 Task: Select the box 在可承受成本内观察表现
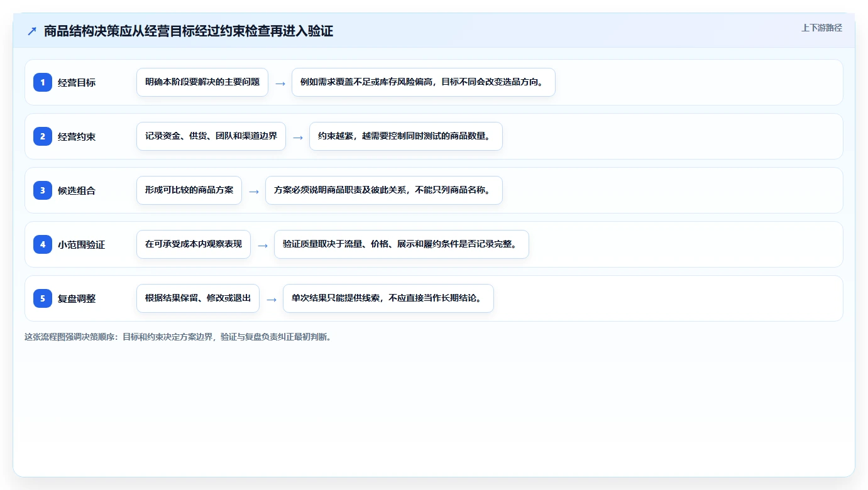click(194, 244)
